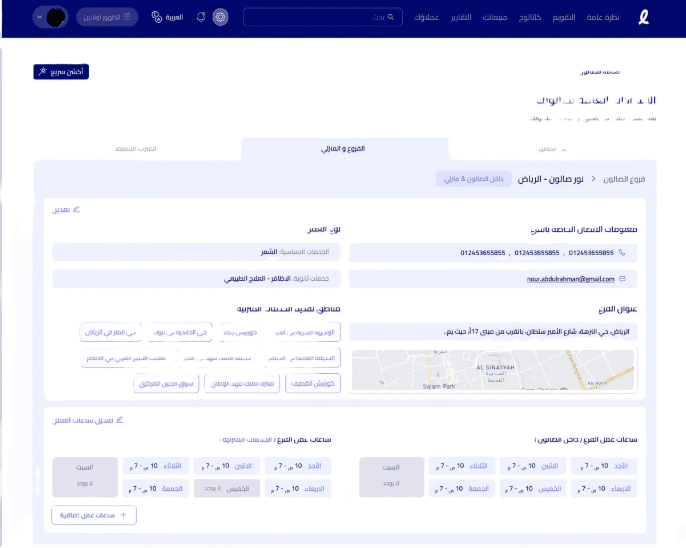Select the كورنيش القطيف area chip
The width and height of the screenshot is (686, 548).
pyautogui.click(x=313, y=384)
